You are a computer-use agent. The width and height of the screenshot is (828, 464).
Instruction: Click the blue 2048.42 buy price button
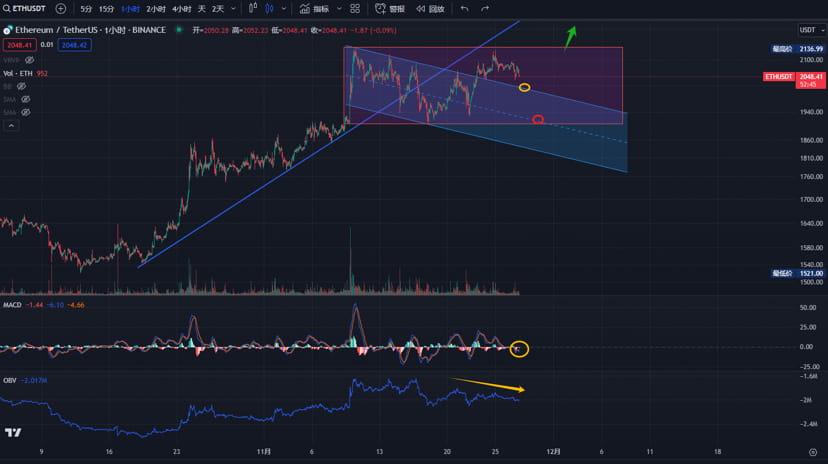[x=74, y=45]
